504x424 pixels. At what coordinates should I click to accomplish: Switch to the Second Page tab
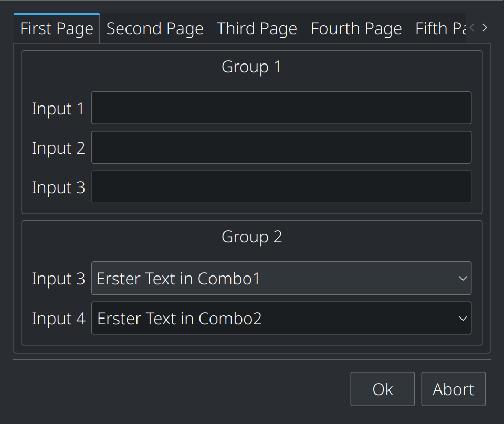(x=155, y=28)
